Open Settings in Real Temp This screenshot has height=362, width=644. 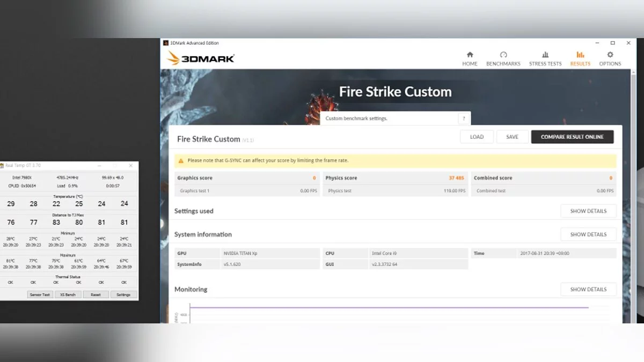tap(123, 294)
